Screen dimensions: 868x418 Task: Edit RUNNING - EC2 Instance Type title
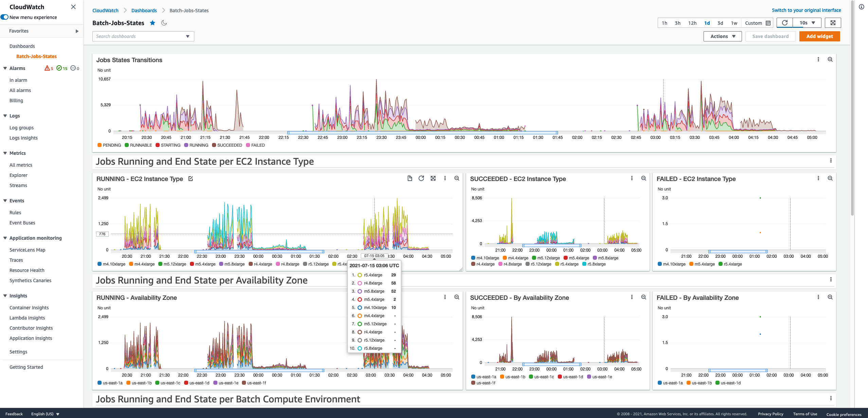coord(191,179)
